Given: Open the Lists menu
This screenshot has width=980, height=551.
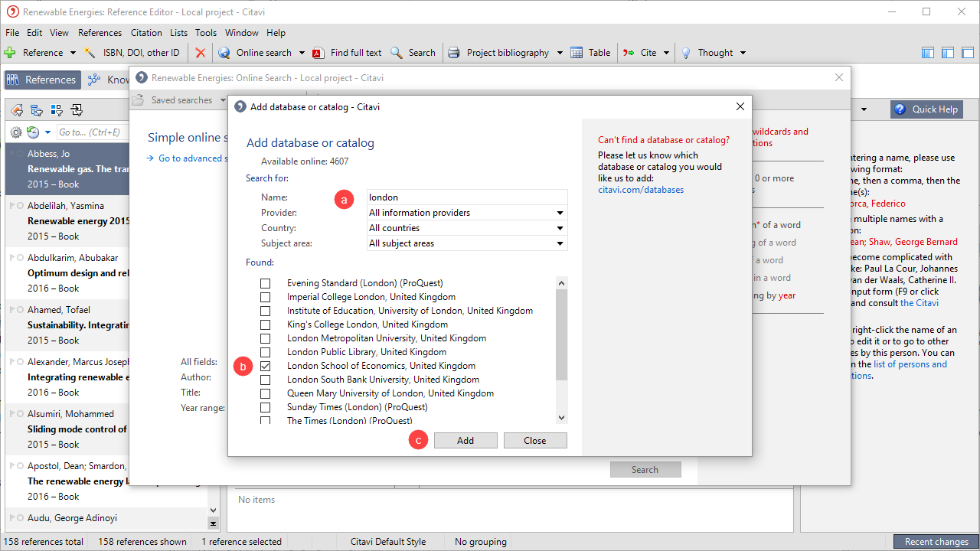Looking at the screenshot, I should (x=178, y=33).
